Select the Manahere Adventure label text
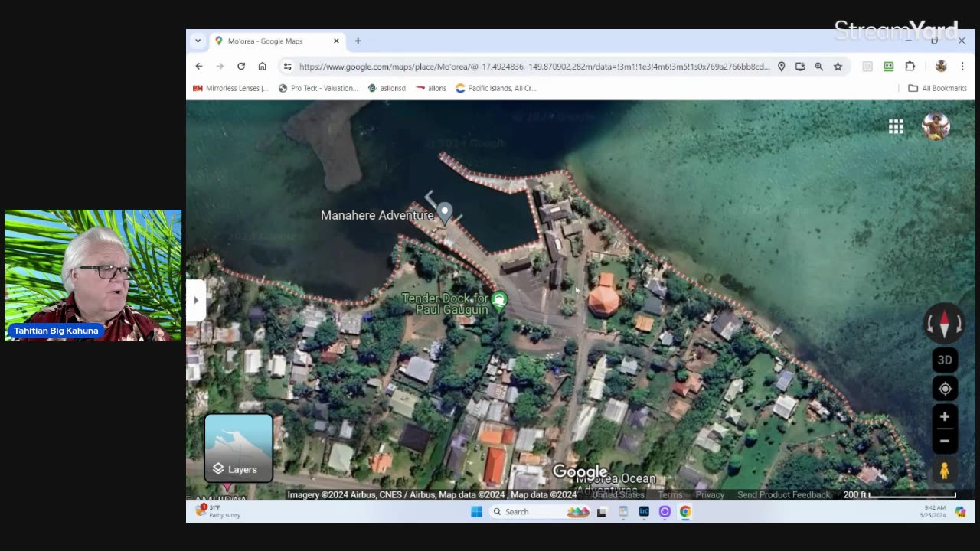980x551 pixels. (377, 216)
